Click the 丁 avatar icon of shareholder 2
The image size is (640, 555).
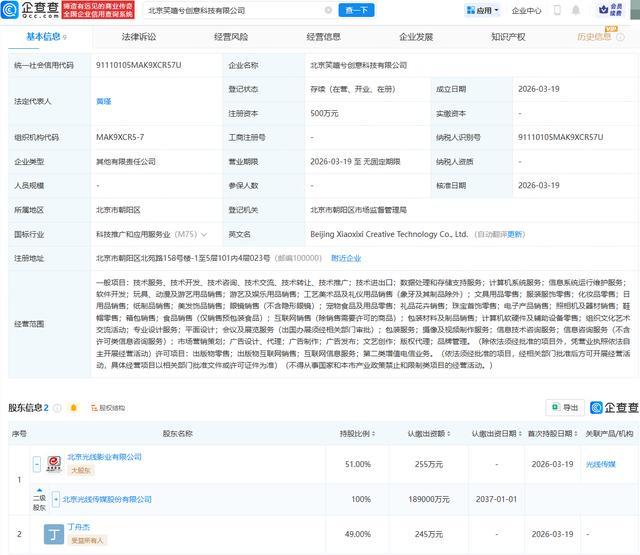tap(54, 534)
